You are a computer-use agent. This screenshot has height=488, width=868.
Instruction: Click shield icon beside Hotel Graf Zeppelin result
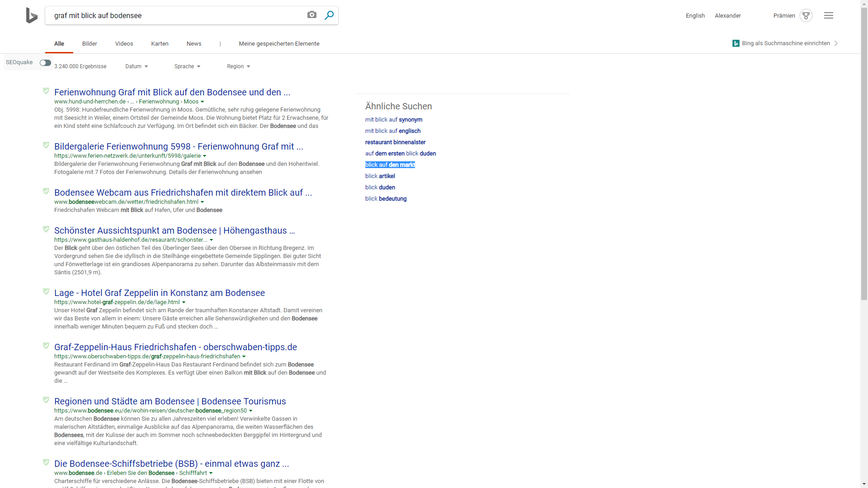[x=46, y=291]
